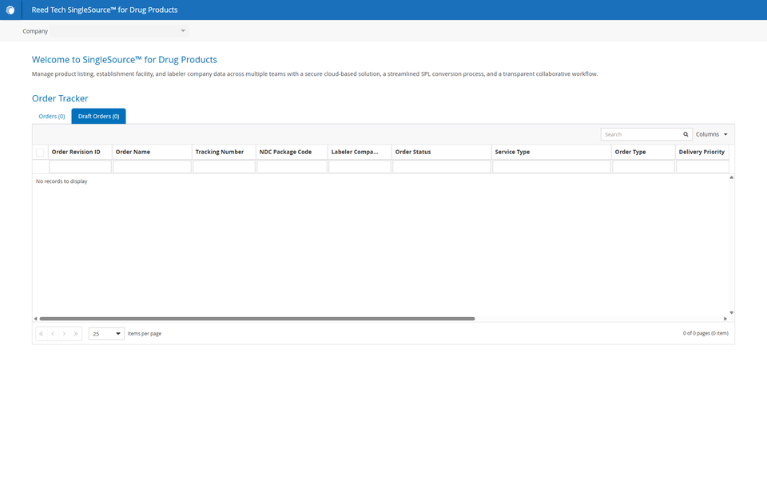Click the Welcome to SingleSource heading
The image size is (767, 486).
point(124,60)
